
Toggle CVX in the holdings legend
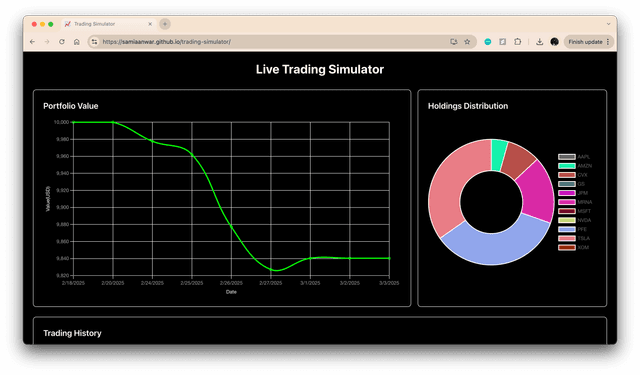(573, 175)
